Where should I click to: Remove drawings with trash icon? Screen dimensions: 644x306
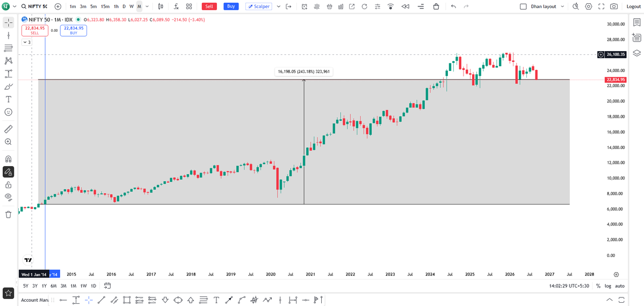(x=8, y=214)
